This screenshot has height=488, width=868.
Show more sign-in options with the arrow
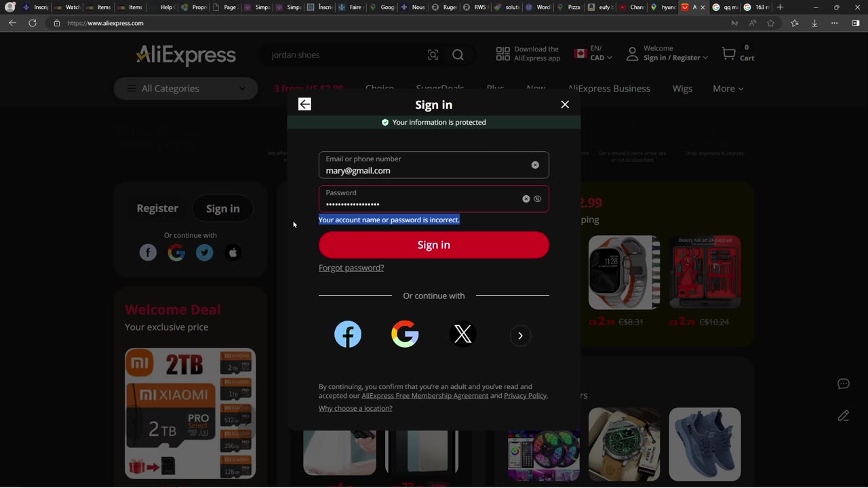[520, 335]
